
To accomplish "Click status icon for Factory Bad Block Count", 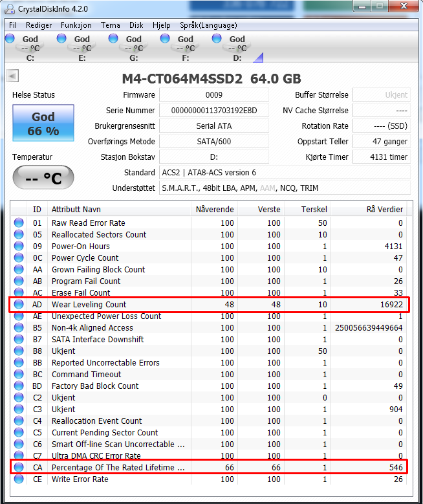I will (x=19, y=386).
